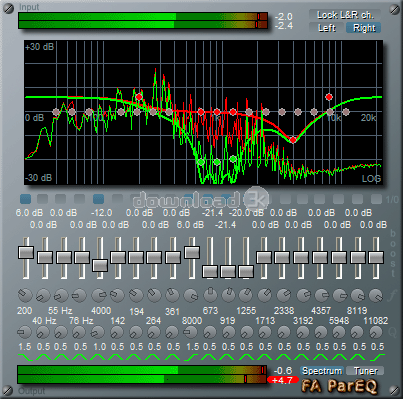Toggle the first band on/off square
This screenshot has height=399, width=403.
click(x=25, y=199)
